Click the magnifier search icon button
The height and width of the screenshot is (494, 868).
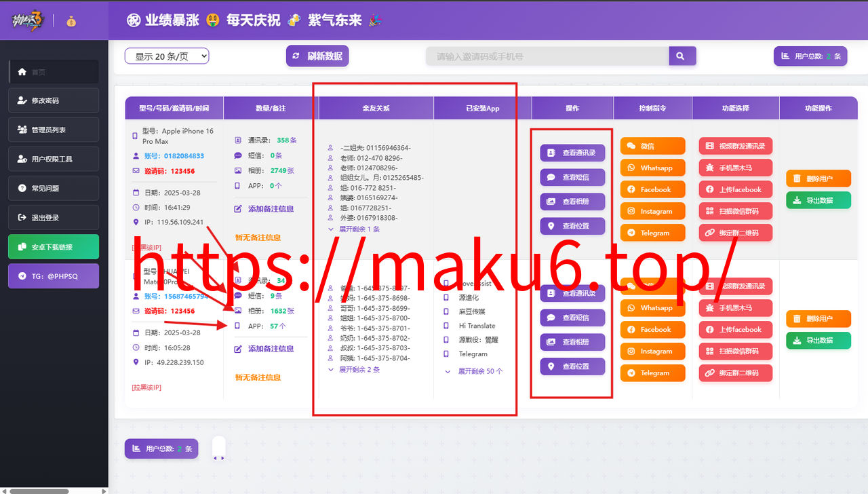[682, 56]
